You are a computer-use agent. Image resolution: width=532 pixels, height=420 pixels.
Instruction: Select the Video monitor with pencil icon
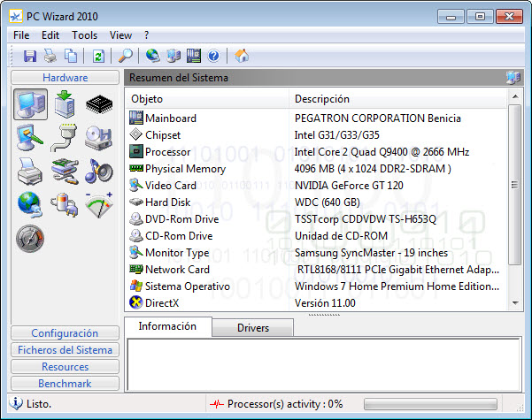[x=30, y=138]
